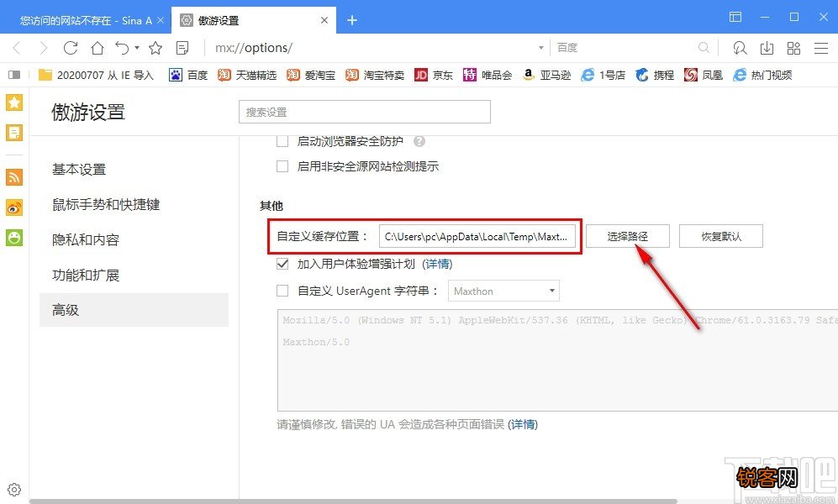Viewport: 838px width, 504px height.
Task: Open the address bar history dropdown arrow
Action: coord(541,48)
